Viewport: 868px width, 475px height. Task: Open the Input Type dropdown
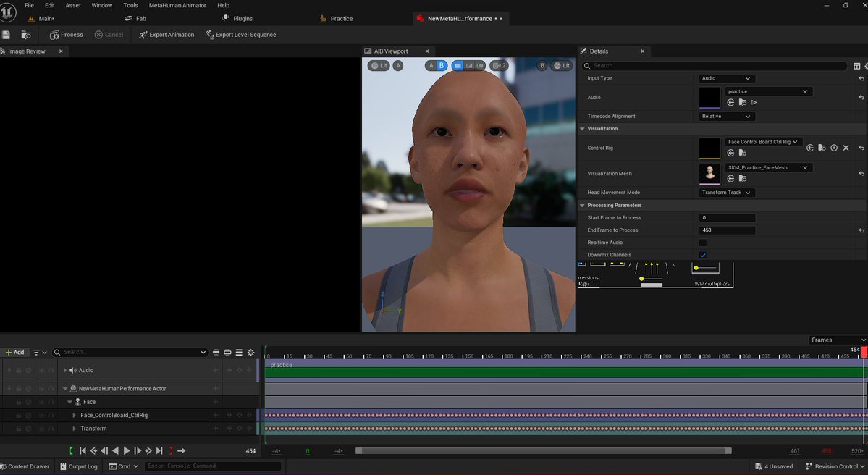pyautogui.click(x=727, y=78)
